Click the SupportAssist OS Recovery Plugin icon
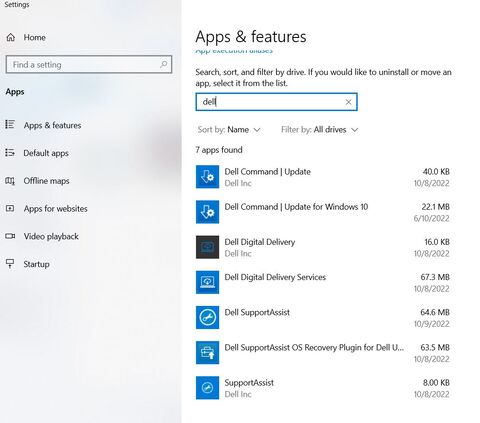 207,353
